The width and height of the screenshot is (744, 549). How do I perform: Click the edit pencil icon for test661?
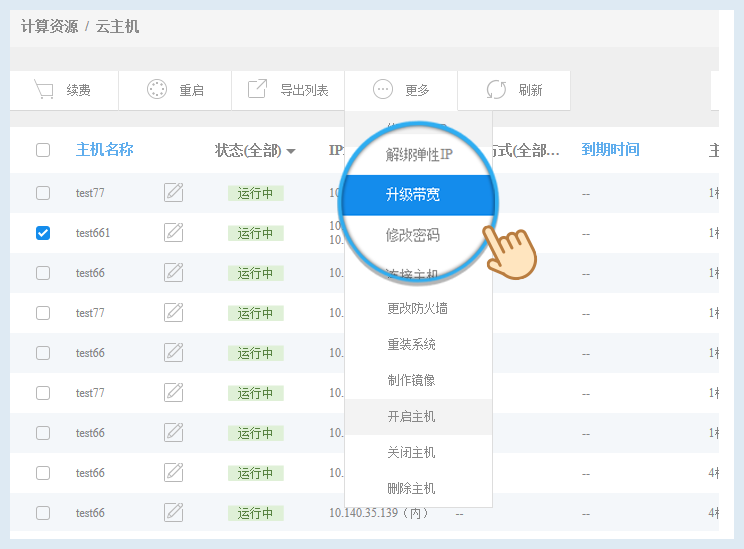(174, 233)
